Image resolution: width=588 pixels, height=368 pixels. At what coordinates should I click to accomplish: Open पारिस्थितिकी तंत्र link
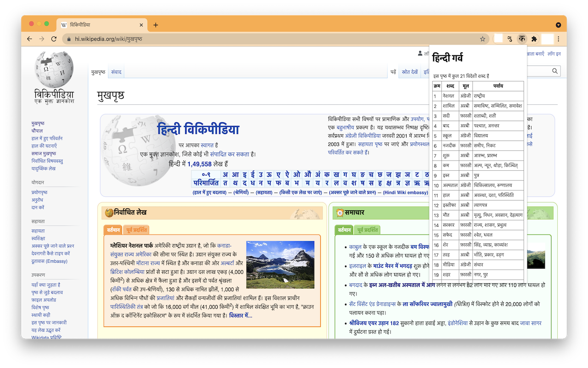pyautogui.click(x=126, y=306)
